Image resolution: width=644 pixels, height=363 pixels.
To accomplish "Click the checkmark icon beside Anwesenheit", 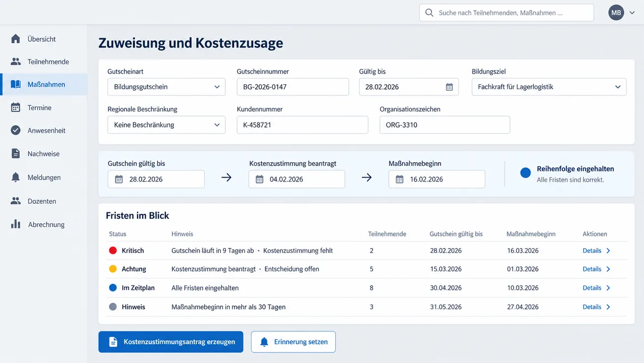I will 16,130.
